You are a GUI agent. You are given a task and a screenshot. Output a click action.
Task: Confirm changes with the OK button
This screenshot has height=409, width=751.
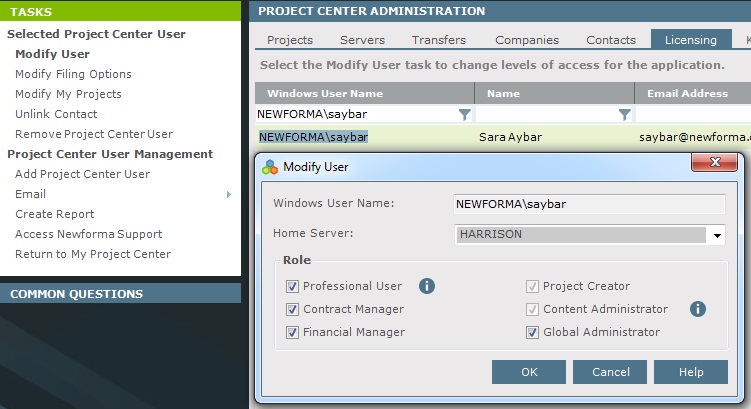click(529, 372)
